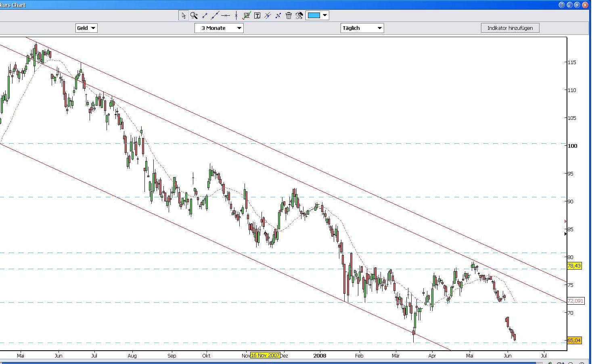This screenshot has width=592, height=364.
Task: Open the chart study icon with green line
Action: coord(247,16)
